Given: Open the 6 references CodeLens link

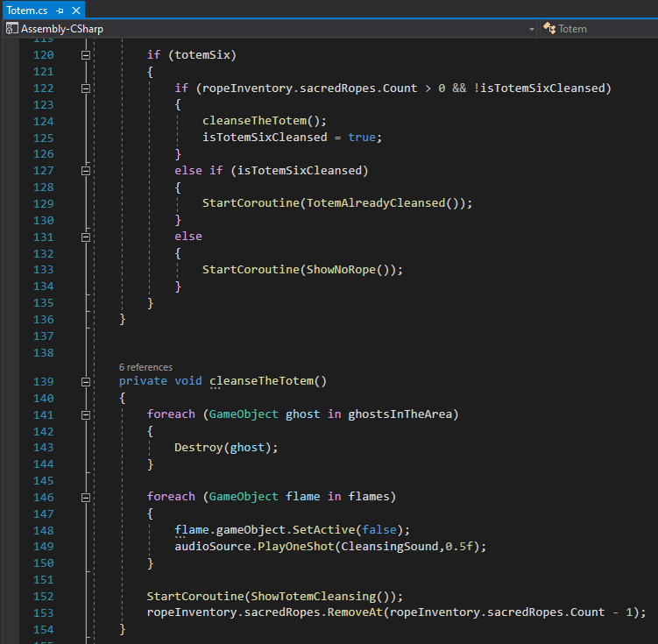Looking at the screenshot, I should [x=145, y=367].
